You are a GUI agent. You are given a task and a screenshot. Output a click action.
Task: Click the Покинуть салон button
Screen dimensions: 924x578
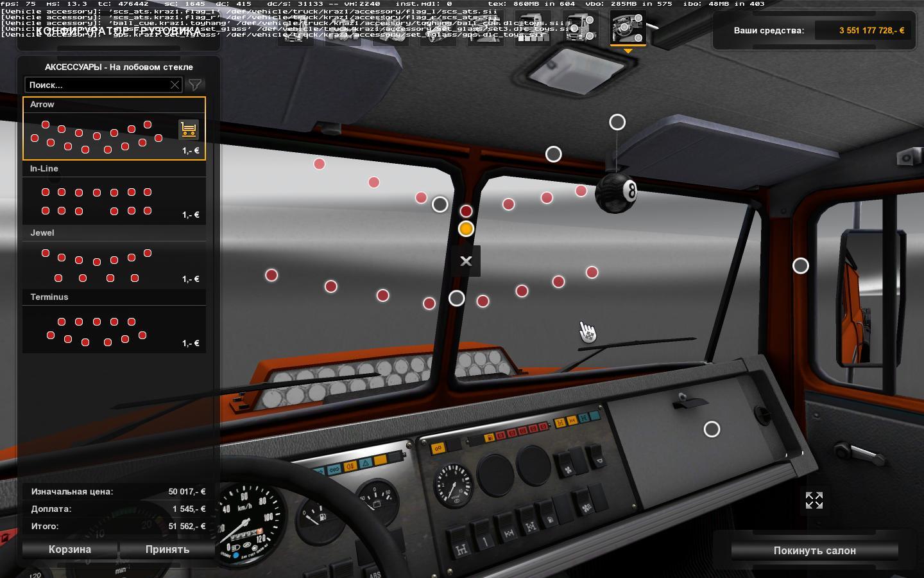tap(814, 550)
